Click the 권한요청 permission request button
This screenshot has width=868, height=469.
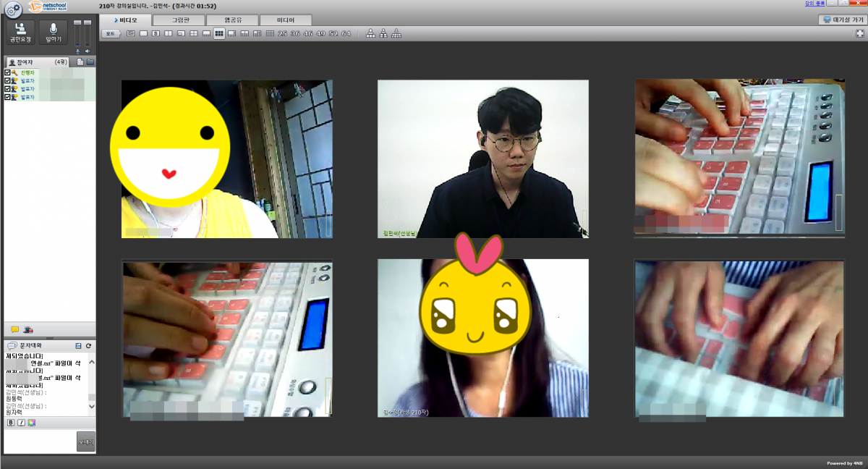tap(20, 33)
